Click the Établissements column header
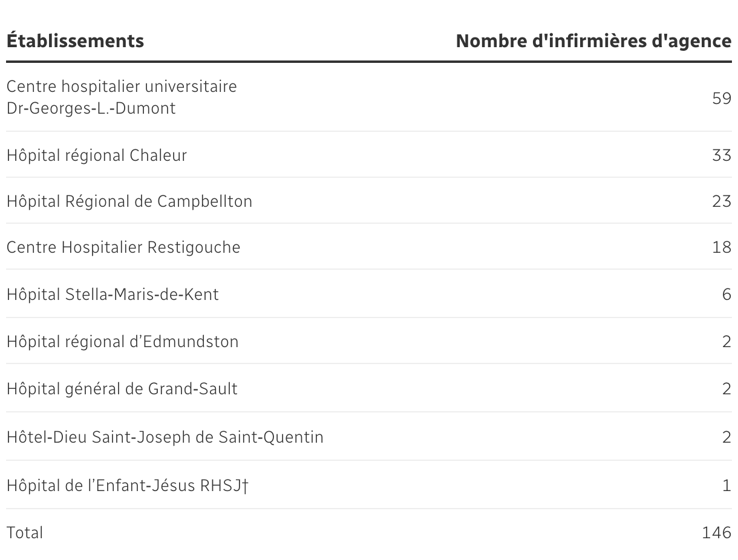Screen dimensions: 738x560 (75, 41)
